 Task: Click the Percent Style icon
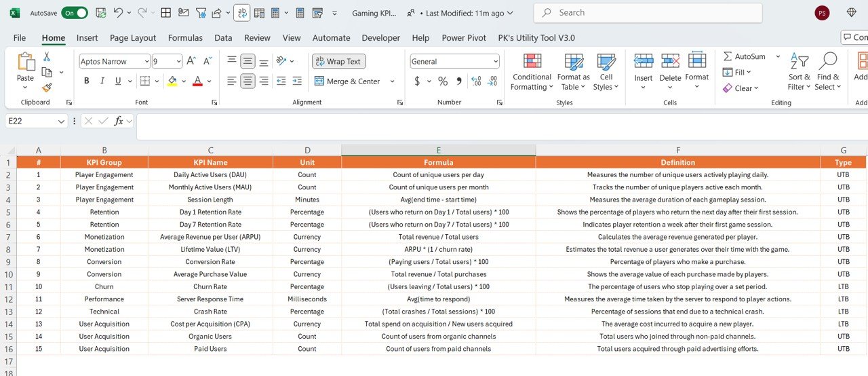coord(443,81)
